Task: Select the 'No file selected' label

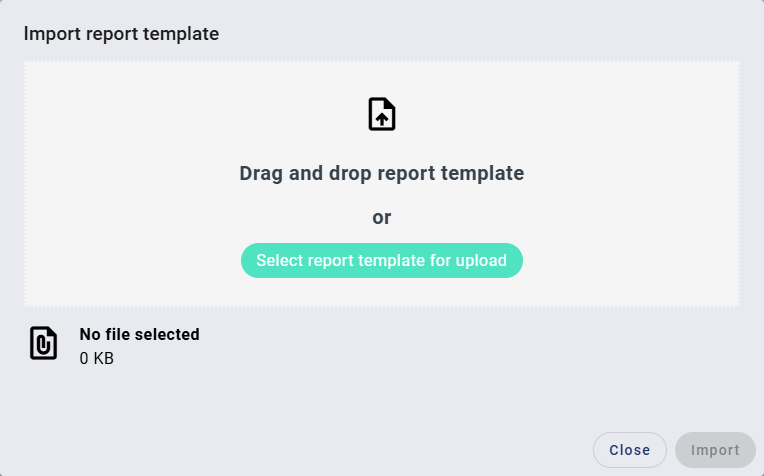Action: point(140,334)
